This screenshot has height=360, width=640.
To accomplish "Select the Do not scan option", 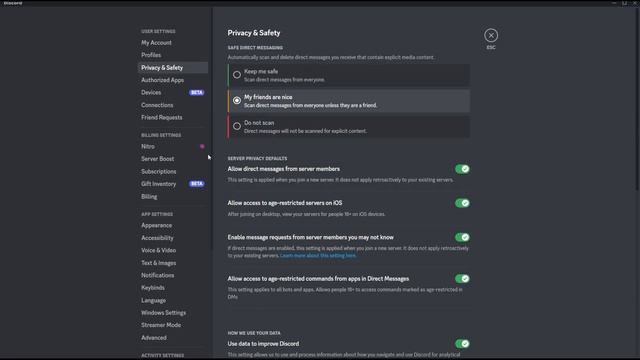I will 349,127.
